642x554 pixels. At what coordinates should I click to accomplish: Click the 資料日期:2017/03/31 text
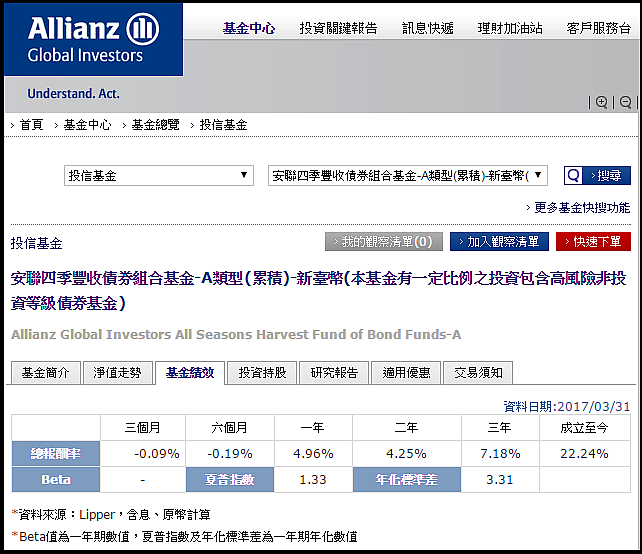pyautogui.click(x=567, y=406)
